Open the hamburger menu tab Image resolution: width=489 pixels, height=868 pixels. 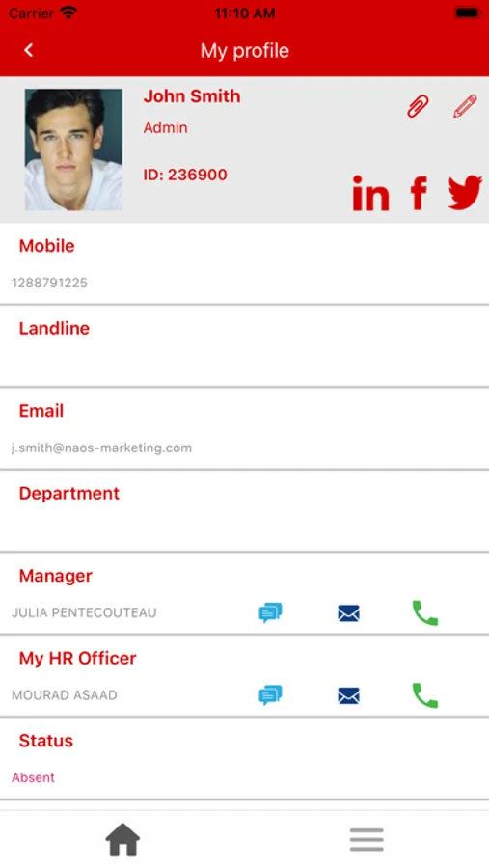[x=367, y=840]
